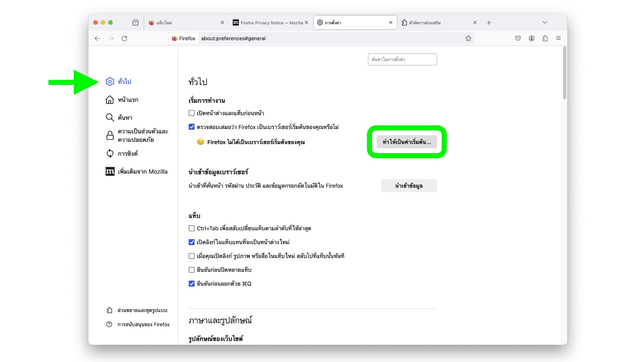Click the นำเข้าข้อมูล import button
This screenshot has height=362, width=644.
click(x=409, y=186)
